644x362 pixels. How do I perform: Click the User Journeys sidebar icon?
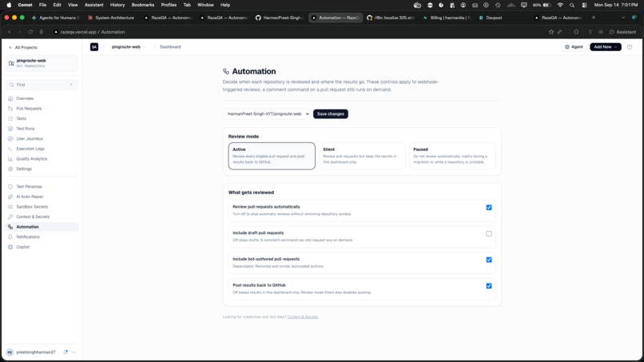click(x=10, y=139)
